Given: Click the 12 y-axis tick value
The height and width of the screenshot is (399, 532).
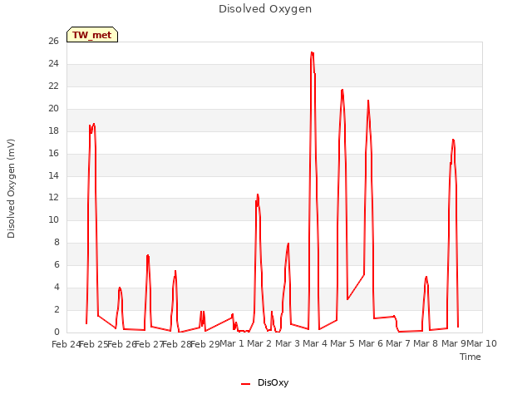Looking at the screenshot, I should 53,198.
